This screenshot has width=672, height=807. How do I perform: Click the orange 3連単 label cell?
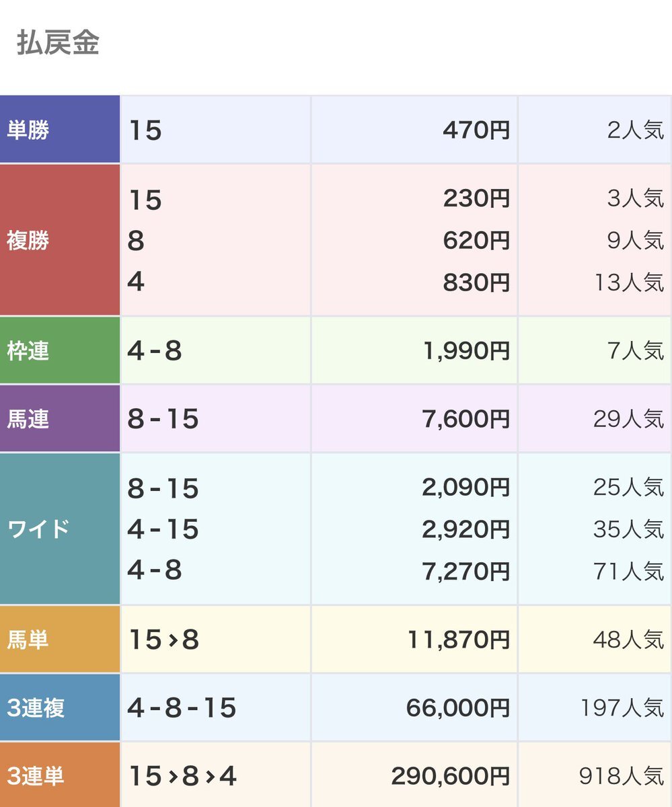pos(60,775)
